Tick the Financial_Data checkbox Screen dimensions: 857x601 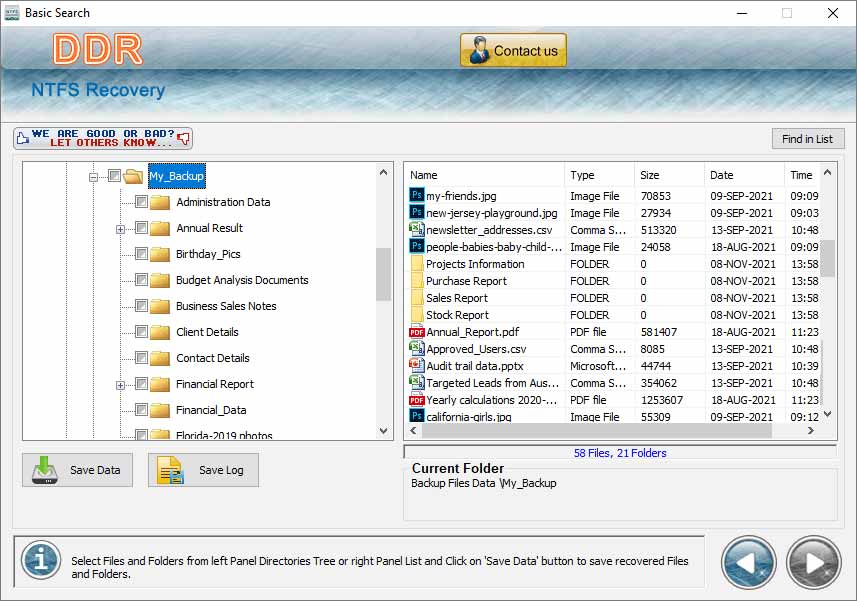coord(141,410)
